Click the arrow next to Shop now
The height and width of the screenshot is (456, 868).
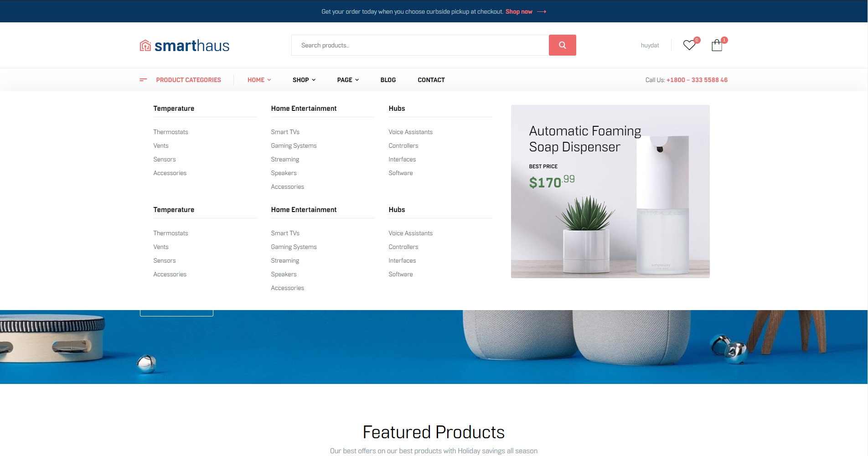click(x=542, y=12)
